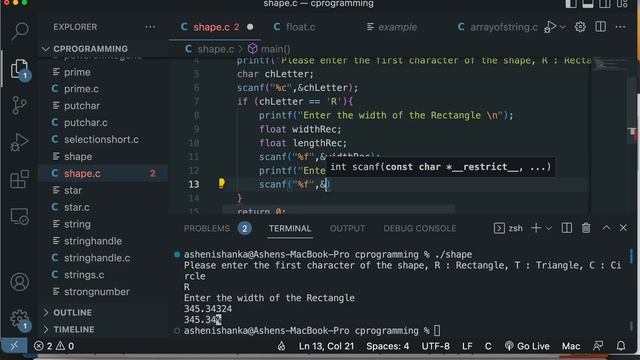Close the terminal panel
This screenshot has height=360, width=640.
click(x=623, y=228)
